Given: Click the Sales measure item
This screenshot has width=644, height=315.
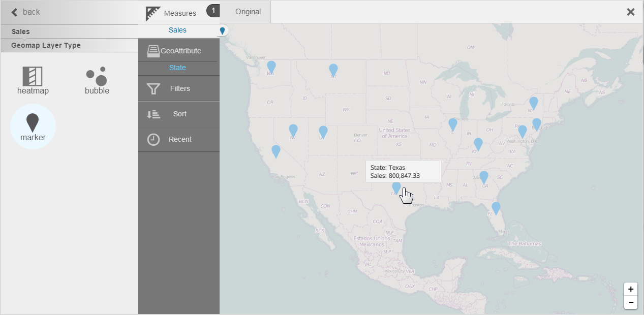Looking at the screenshot, I should [177, 30].
